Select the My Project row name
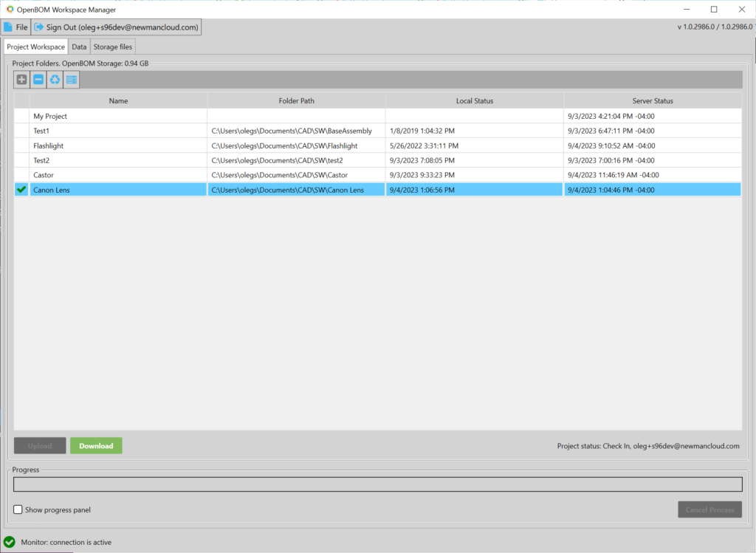 50,116
